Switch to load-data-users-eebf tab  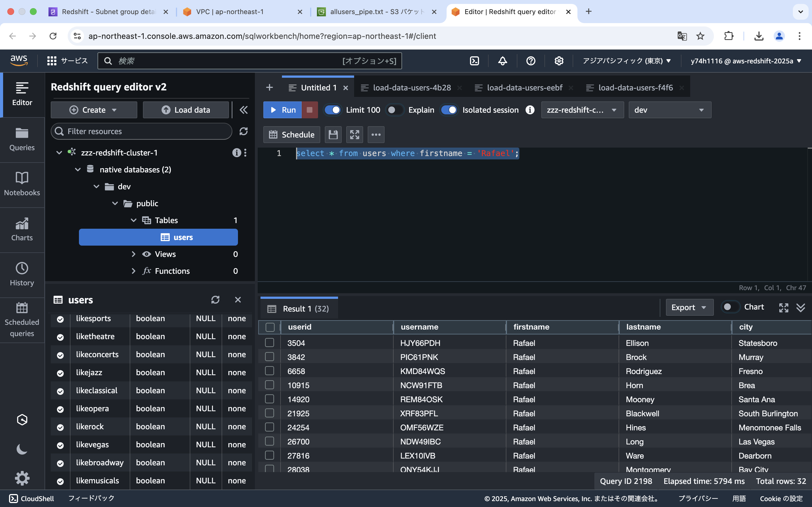pyautogui.click(x=524, y=88)
